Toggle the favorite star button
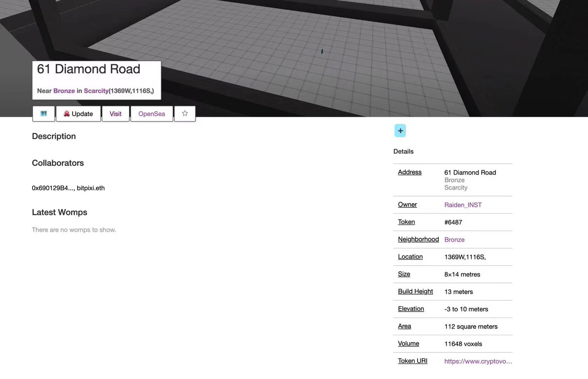Image resolution: width=588 pixels, height=379 pixels. [185, 114]
